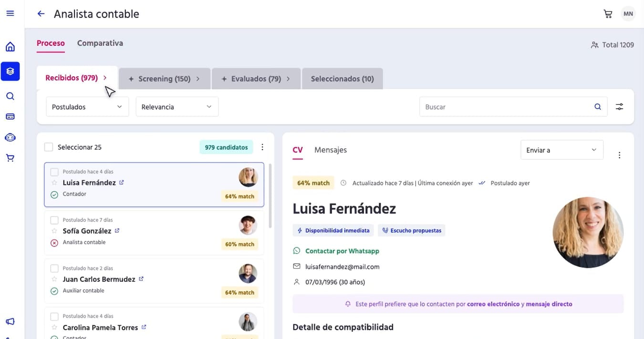Click the Escucho propuestas badge

point(411,230)
